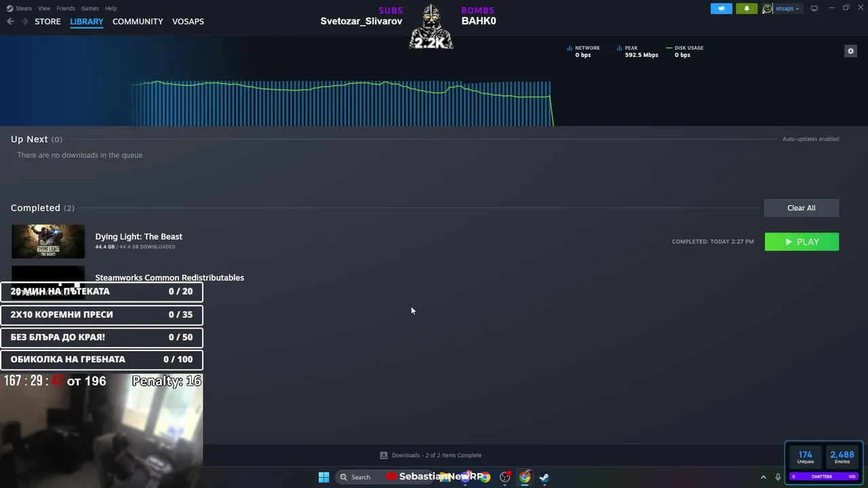
Task: Enter Big Picture mode monitor icon
Action: click(814, 8)
